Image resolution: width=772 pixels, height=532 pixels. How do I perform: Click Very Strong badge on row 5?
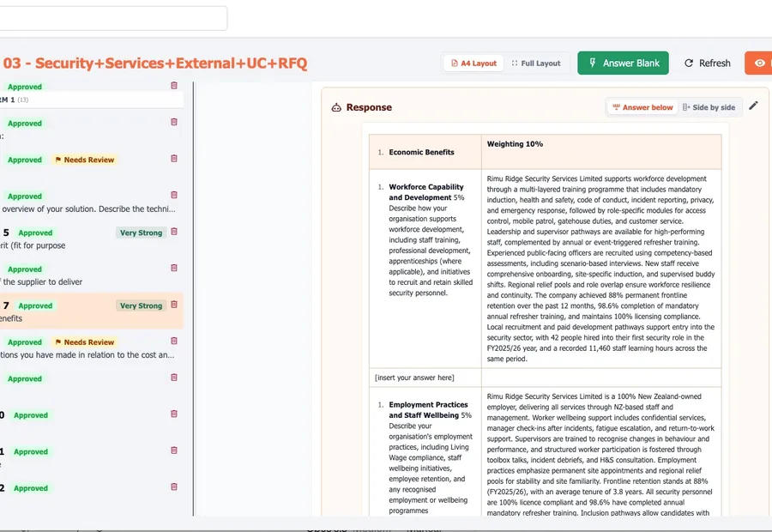142,233
